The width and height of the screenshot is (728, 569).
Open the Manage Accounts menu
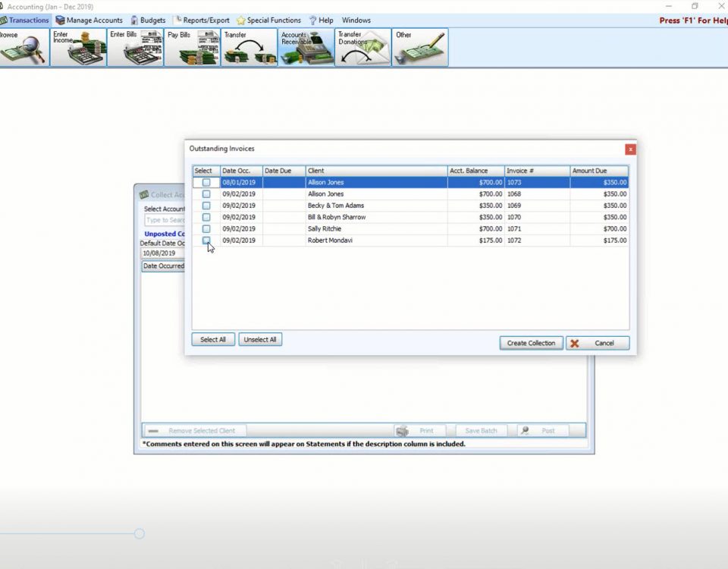(89, 20)
